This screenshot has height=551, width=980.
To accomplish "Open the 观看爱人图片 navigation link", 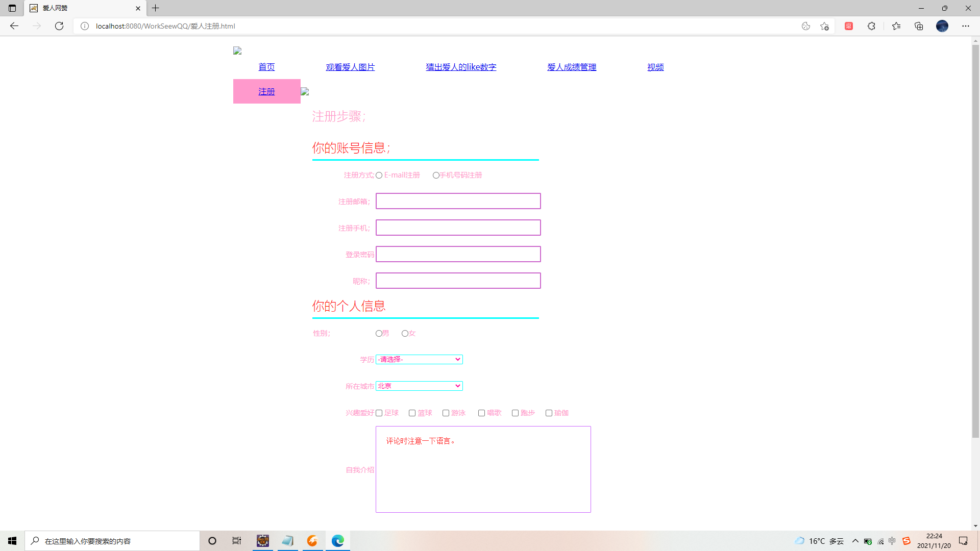I will click(x=350, y=67).
